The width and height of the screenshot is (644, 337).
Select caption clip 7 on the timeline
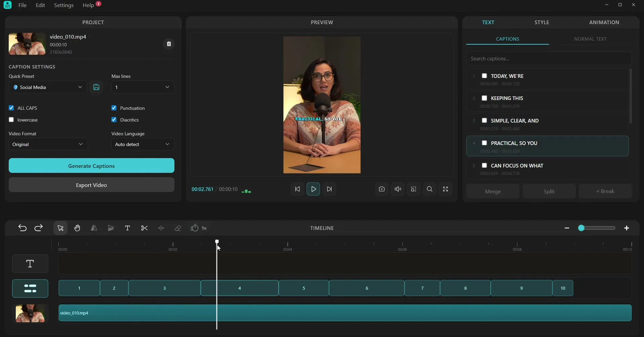point(422,288)
